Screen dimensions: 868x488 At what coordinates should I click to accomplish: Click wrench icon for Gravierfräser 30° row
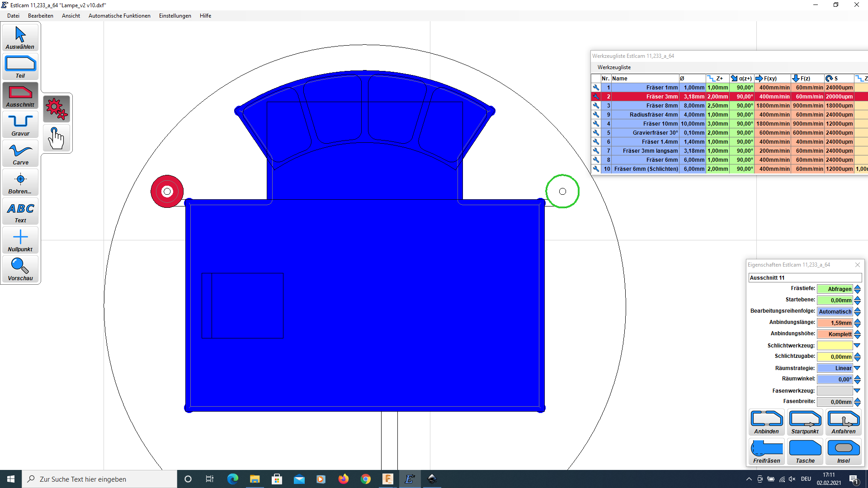(596, 133)
